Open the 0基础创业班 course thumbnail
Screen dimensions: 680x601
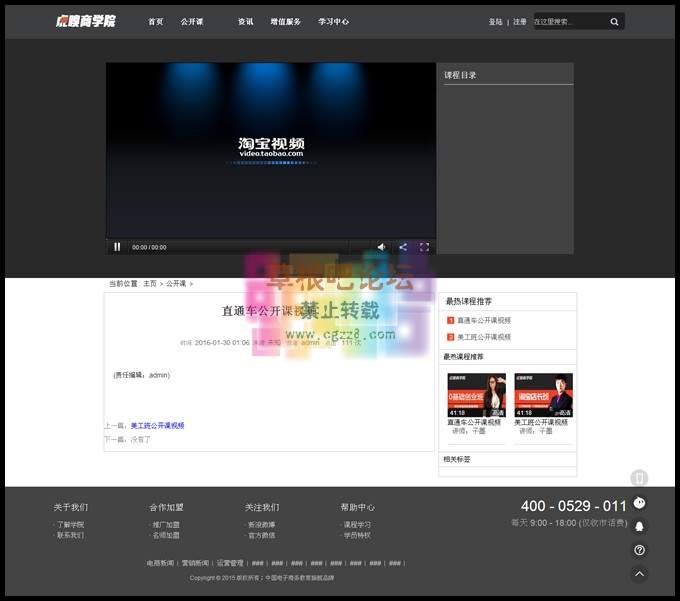(477, 395)
